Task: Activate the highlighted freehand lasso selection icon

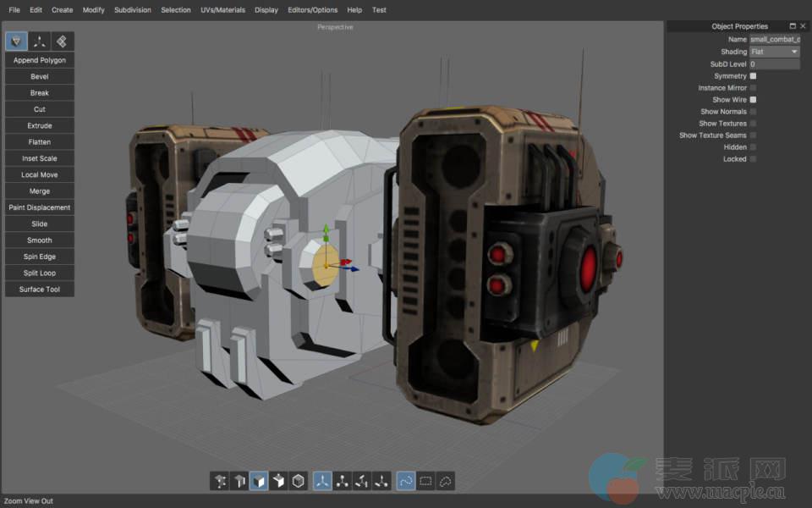Action: pyautogui.click(x=407, y=481)
